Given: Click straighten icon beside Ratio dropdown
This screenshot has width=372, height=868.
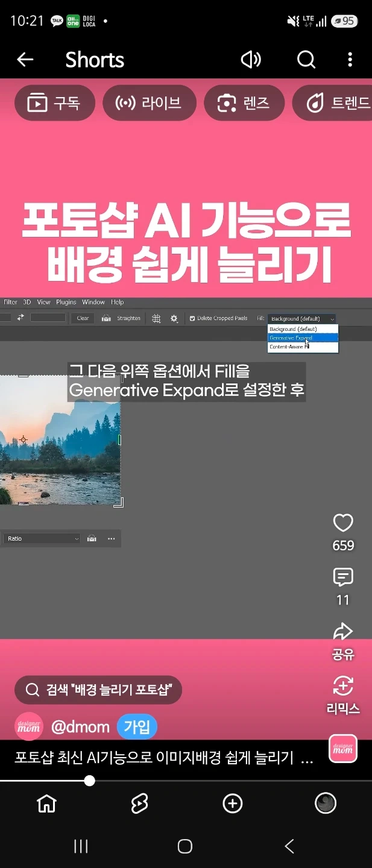Looking at the screenshot, I should point(92,538).
